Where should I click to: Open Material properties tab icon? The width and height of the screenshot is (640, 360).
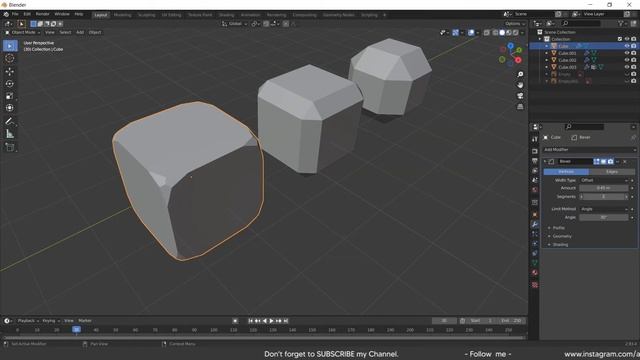point(535,273)
